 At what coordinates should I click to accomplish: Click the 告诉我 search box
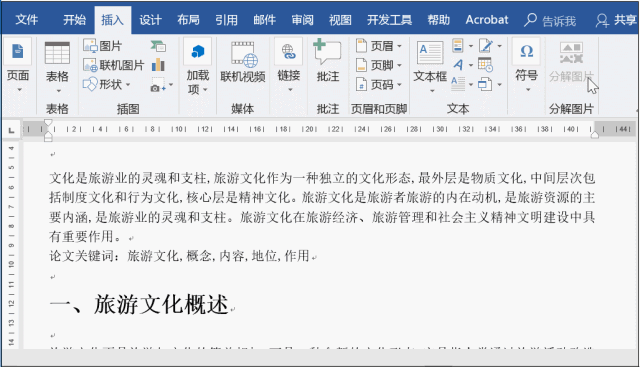550,20
